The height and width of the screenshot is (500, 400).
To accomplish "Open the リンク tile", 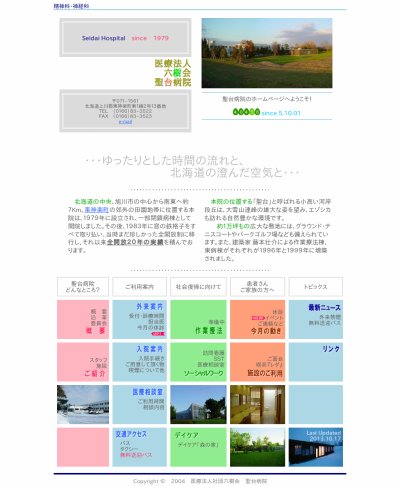I will (316, 362).
